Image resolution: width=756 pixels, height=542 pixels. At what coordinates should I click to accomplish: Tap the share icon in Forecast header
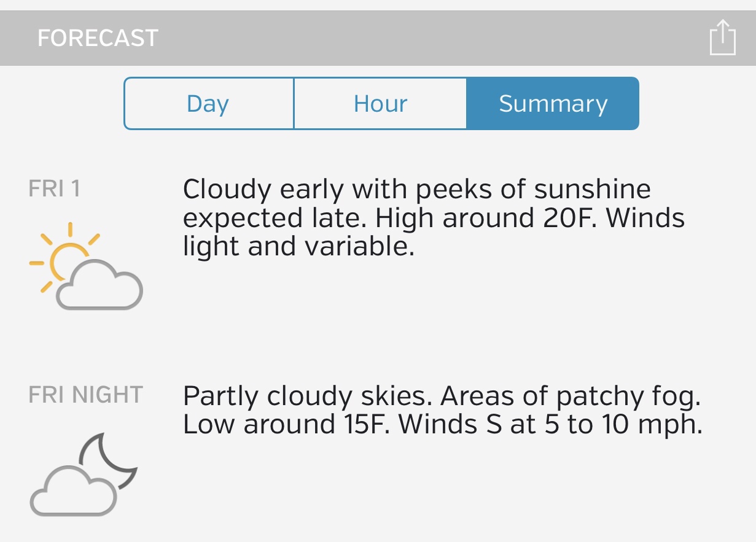pos(722,38)
